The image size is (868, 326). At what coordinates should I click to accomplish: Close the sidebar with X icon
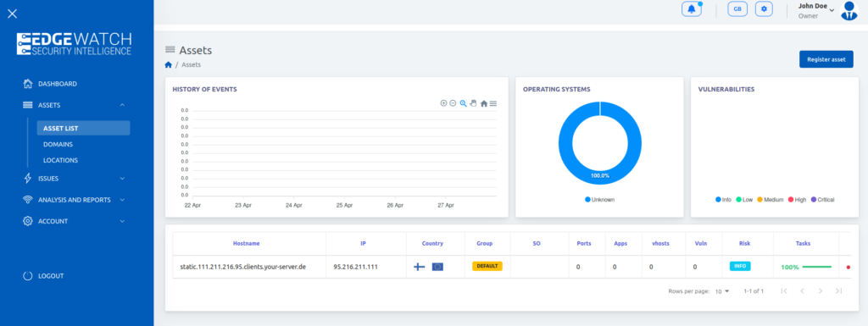12,14
